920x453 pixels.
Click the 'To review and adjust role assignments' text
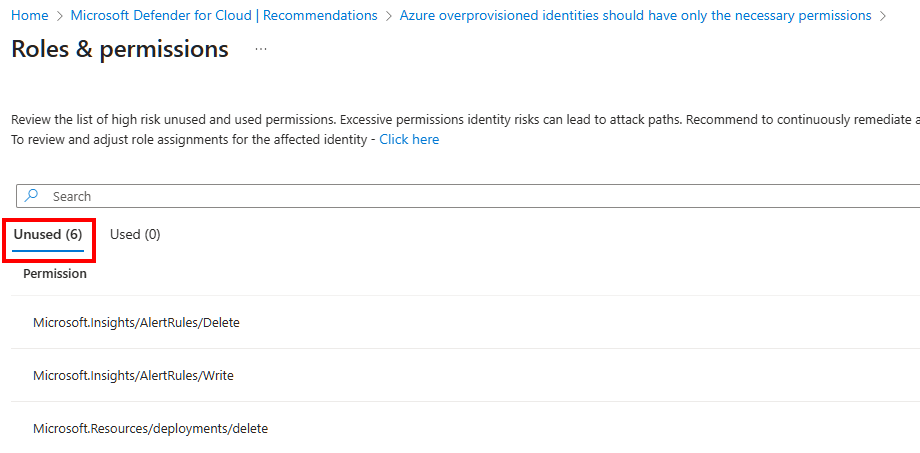[x=192, y=140]
